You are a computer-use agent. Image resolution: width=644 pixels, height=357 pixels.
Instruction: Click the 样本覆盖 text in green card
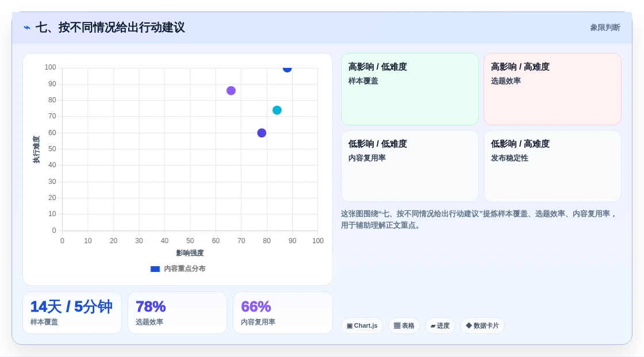click(363, 81)
